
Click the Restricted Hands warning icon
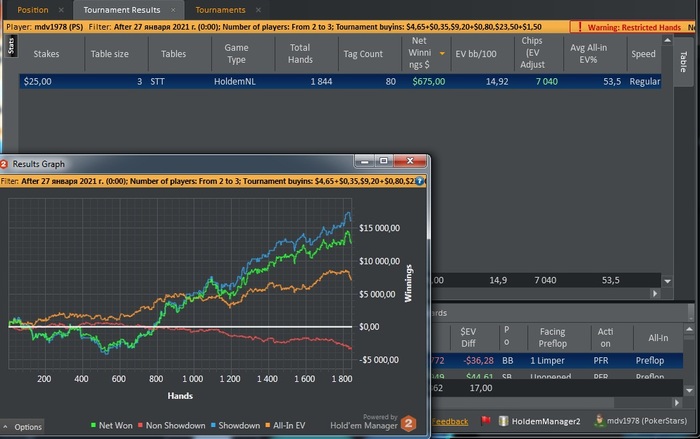tap(579, 27)
